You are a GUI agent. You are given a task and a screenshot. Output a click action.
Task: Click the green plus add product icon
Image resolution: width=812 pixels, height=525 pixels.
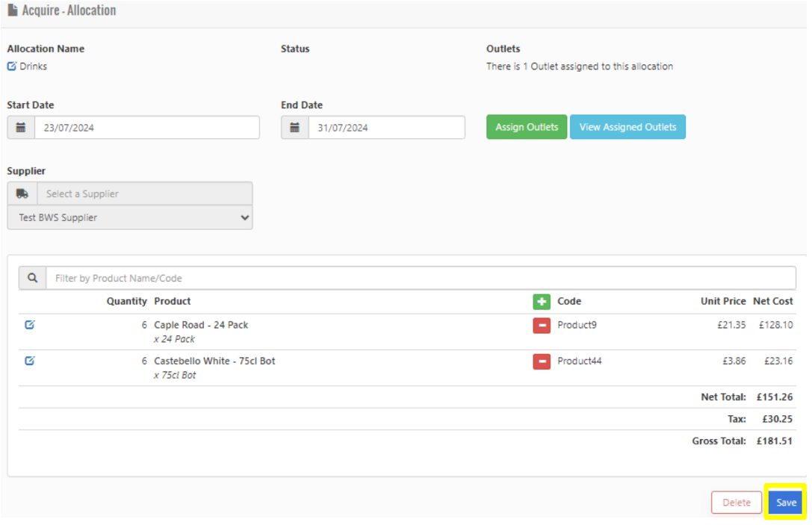(542, 302)
